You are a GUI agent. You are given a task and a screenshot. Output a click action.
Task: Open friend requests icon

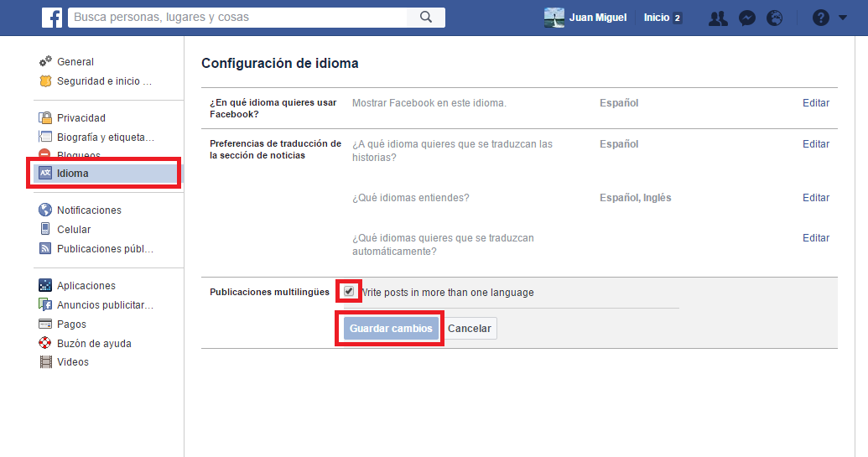pos(718,18)
